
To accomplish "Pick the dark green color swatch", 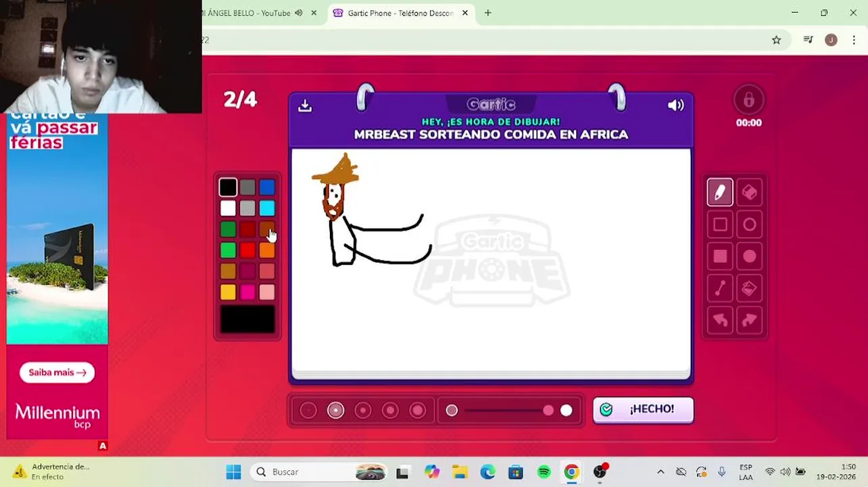I will pyautogui.click(x=228, y=229).
